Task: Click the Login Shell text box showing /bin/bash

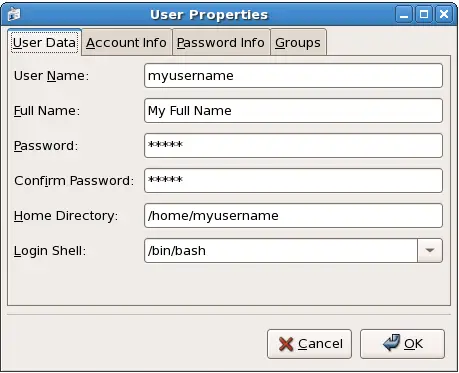Action: [281, 251]
